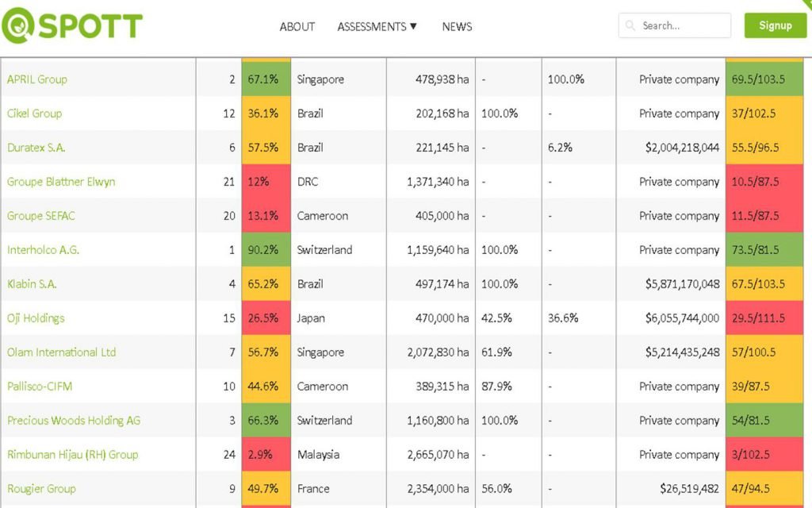Open the Cikel Group link
Image resolution: width=812 pixels, height=508 pixels.
35,114
